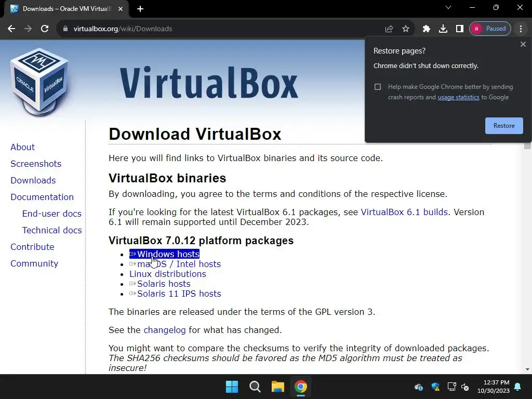Toggle the Chrome side panel
This screenshot has height=399, width=532.
(x=460, y=29)
